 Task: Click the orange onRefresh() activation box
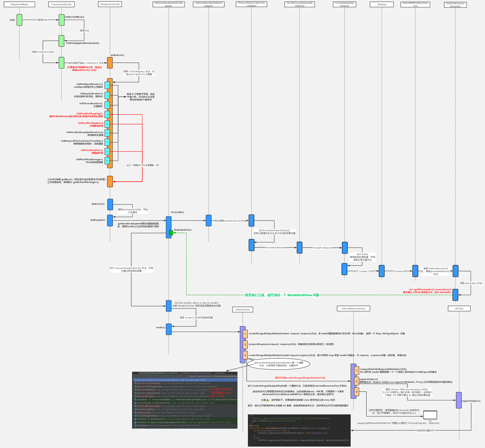[110, 63]
